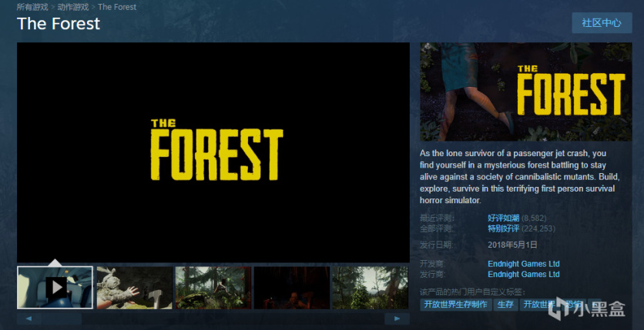Click total review count 224,253
644x330 pixels.
pyautogui.click(x=538, y=228)
